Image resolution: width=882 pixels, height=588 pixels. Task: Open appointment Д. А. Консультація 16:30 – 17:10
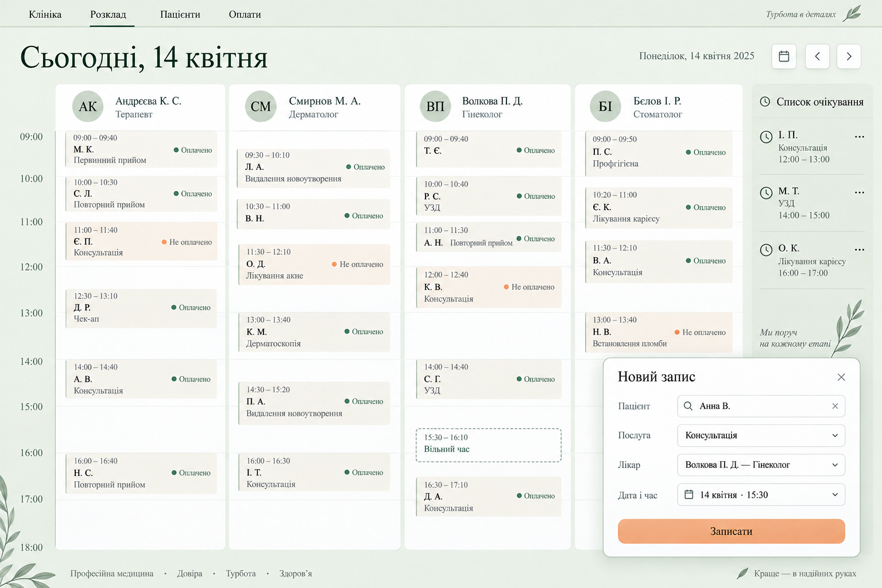click(x=488, y=497)
